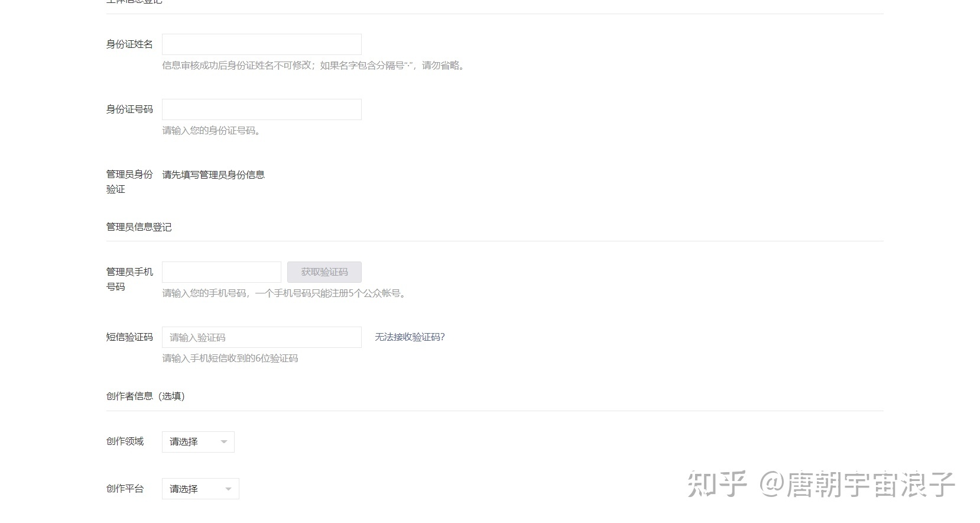Open the 创作领域 dropdown

[198, 442]
